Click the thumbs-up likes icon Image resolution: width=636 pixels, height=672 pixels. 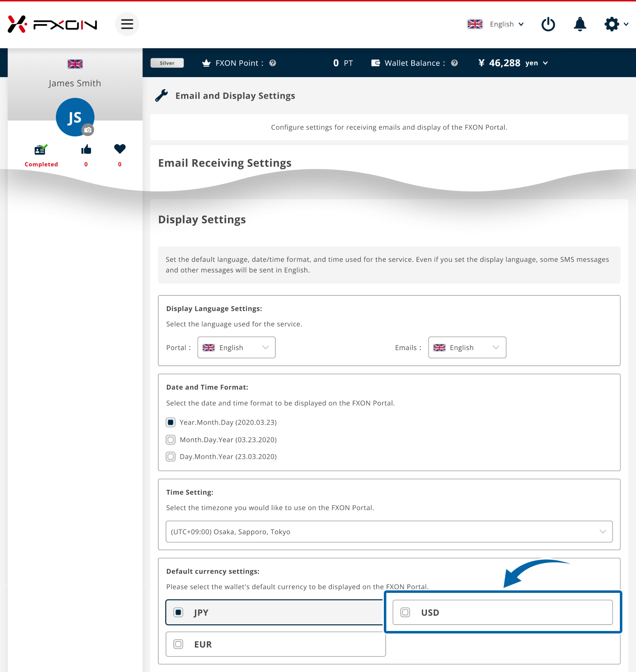click(x=86, y=149)
